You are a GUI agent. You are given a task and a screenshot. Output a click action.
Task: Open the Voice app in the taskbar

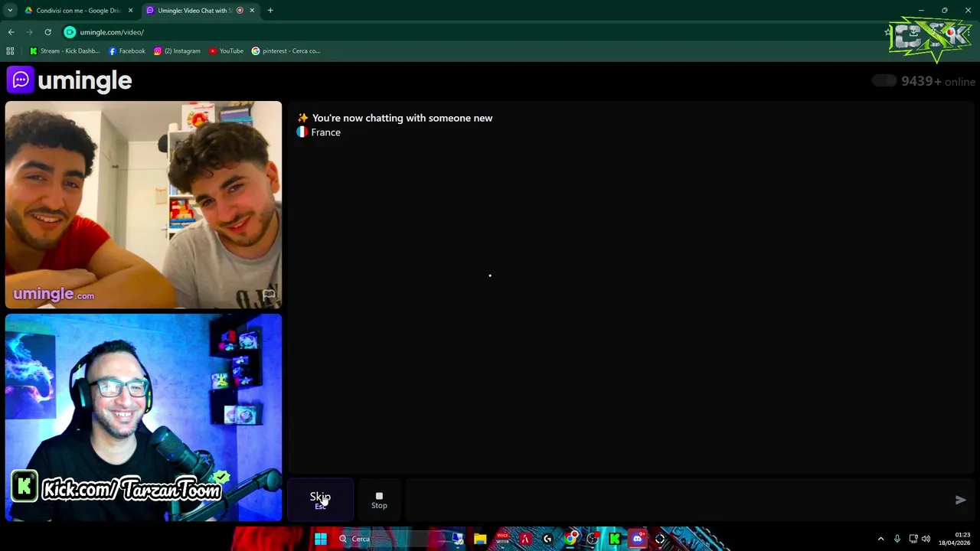tap(502, 539)
